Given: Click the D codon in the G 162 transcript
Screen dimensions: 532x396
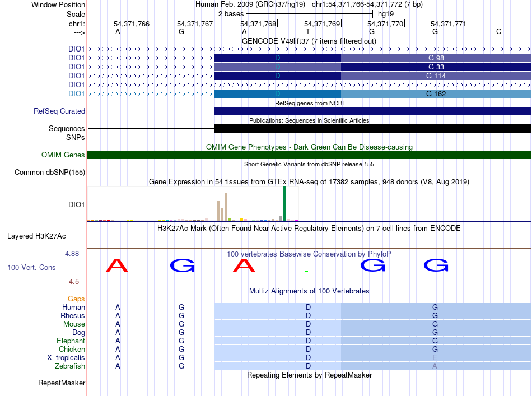Looking at the screenshot, I should [x=278, y=94].
